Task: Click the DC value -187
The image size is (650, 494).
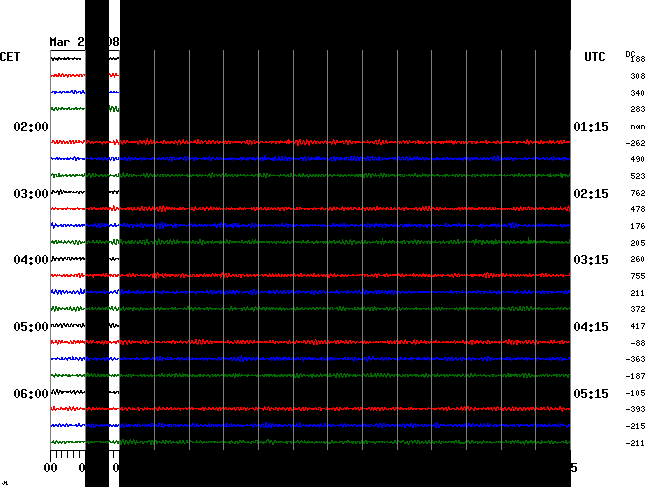Action: (x=635, y=376)
